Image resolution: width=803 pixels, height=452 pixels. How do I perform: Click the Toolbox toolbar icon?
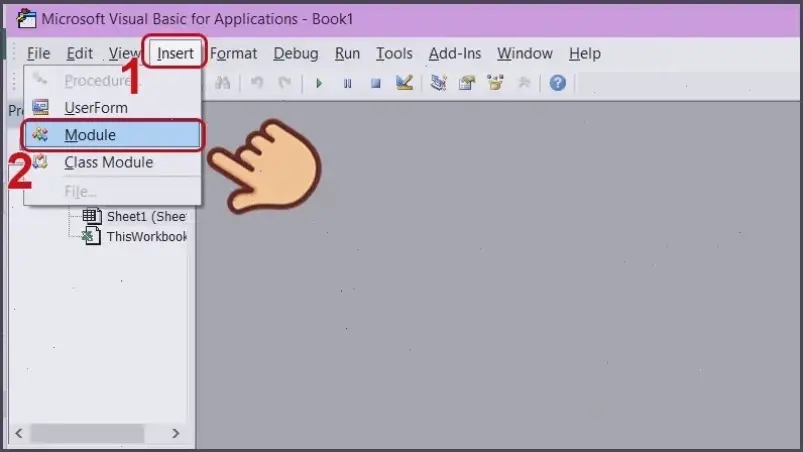pyautogui.click(x=524, y=82)
